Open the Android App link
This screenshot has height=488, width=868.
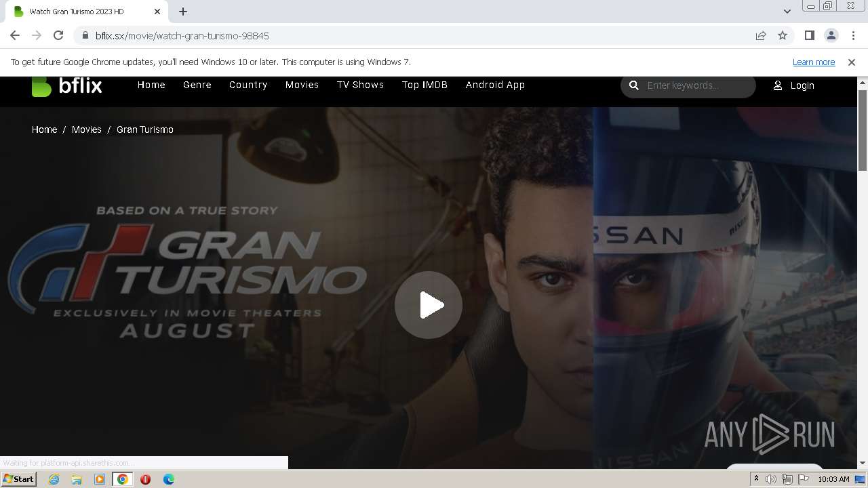pyautogui.click(x=495, y=85)
